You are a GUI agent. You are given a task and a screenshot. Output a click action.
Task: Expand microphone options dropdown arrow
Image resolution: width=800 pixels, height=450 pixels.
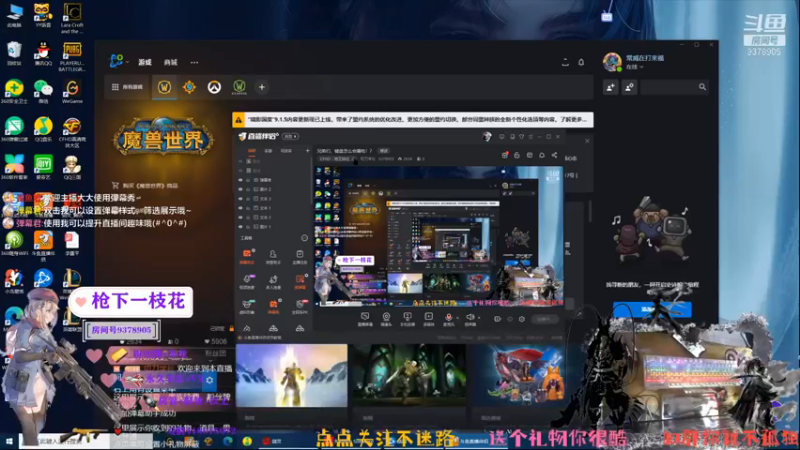[457, 318]
